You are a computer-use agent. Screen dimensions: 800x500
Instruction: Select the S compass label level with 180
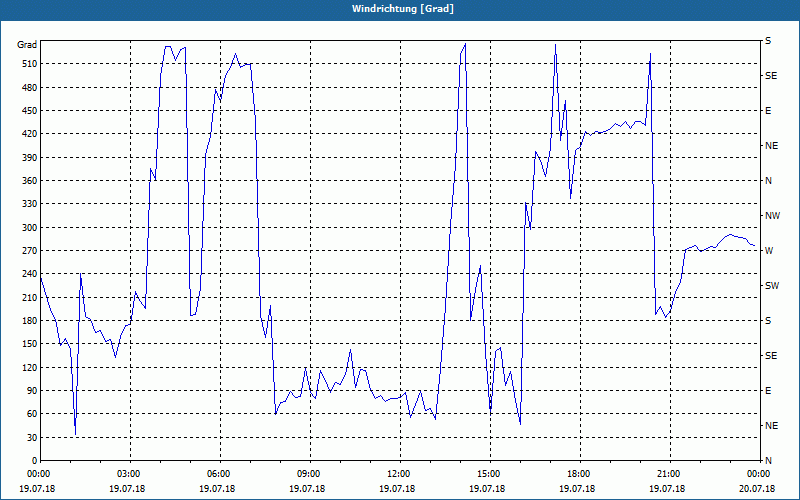click(768, 321)
